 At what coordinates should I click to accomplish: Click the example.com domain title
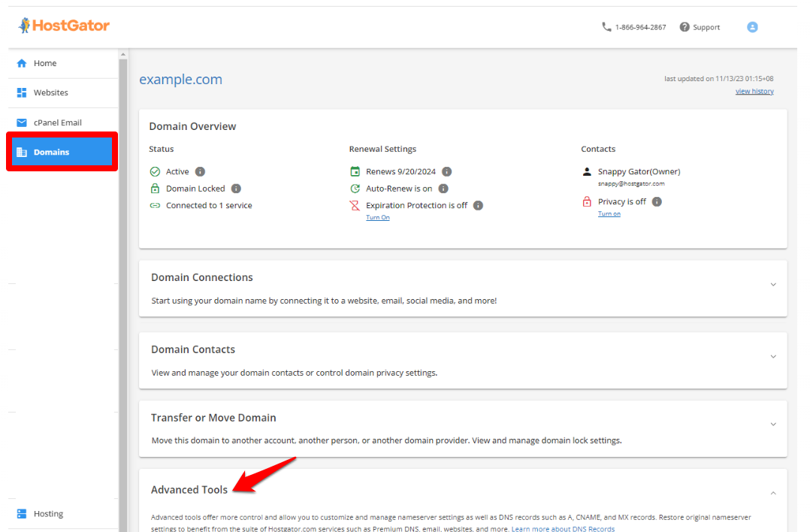[x=181, y=80]
